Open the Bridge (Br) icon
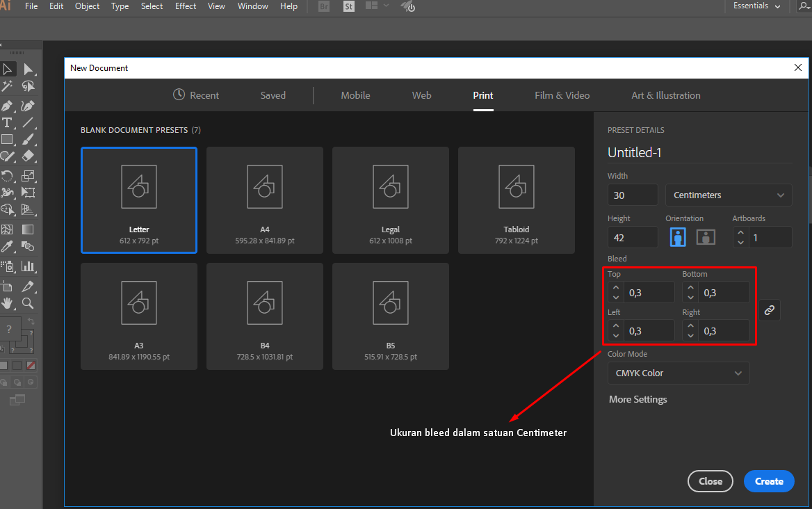Viewport: 812px width, 509px height. click(324, 7)
